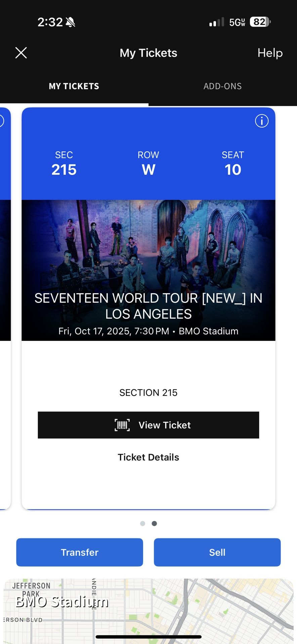Go to first ticket page dot
The width and height of the screenshot is (297, 644).
142,524
